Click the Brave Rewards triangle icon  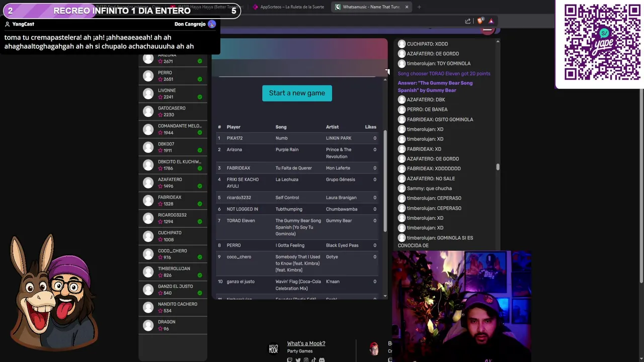pos(491,21)
